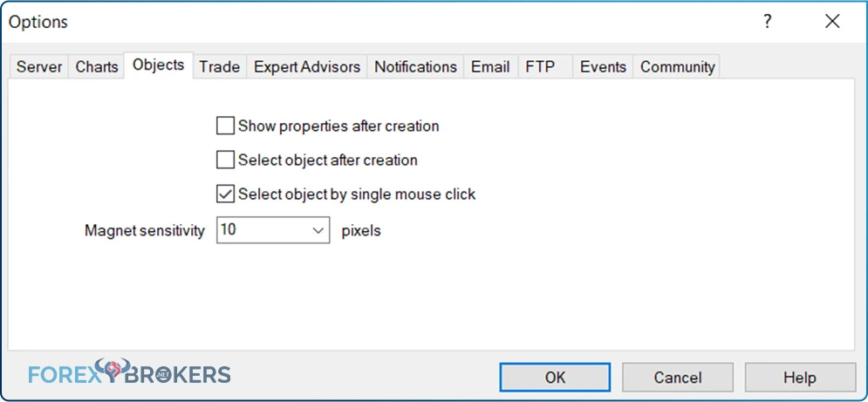The width and height of the screenshot is (868, 402).
Task: Open the Expert Advisors tab
Action: [307, 67]
